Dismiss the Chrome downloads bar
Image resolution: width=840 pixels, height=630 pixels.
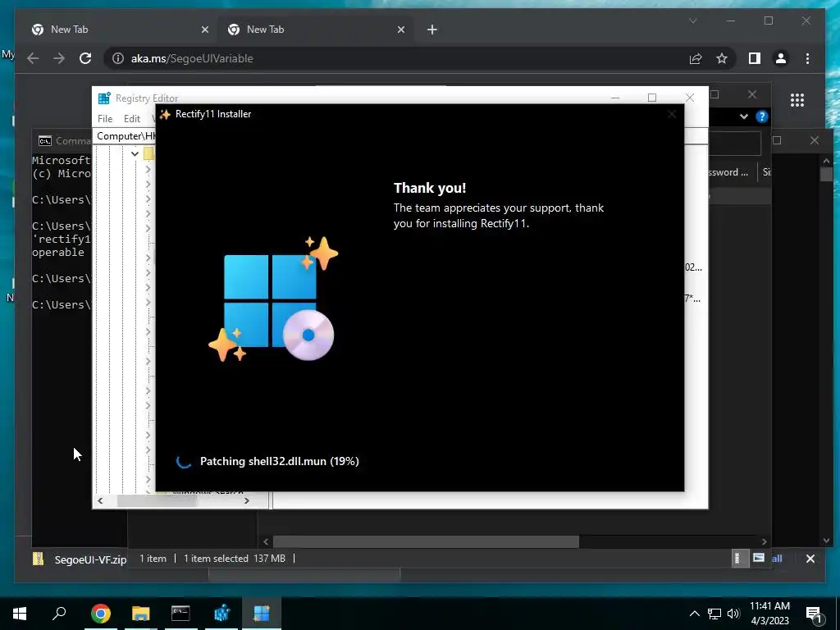click(810, 559)
